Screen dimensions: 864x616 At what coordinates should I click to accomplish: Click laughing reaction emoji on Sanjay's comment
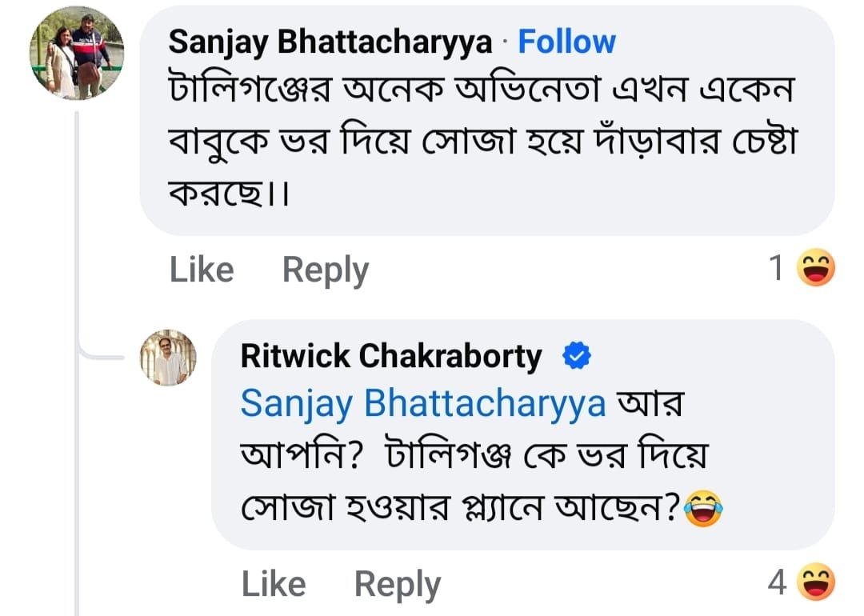pos(816,269)
